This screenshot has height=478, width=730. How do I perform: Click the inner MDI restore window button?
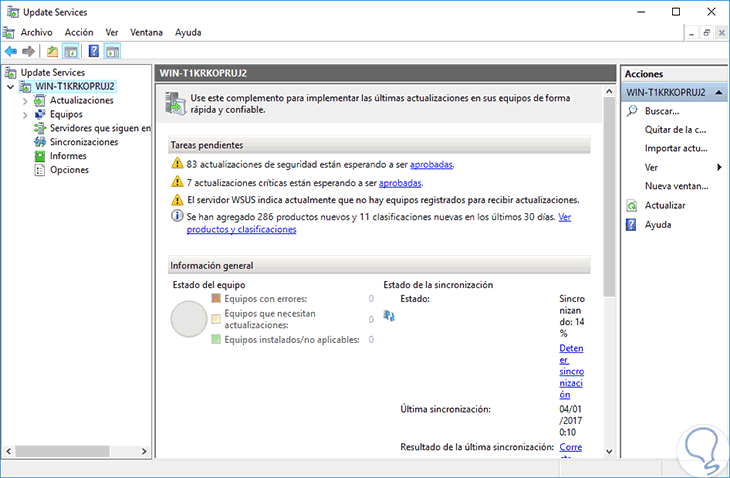pos(706,33)
